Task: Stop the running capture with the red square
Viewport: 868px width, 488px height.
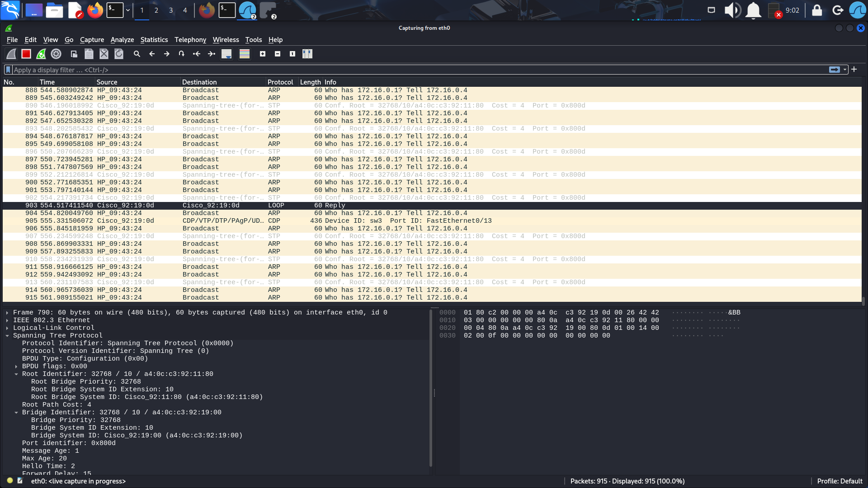Action: tap(26, 54)
